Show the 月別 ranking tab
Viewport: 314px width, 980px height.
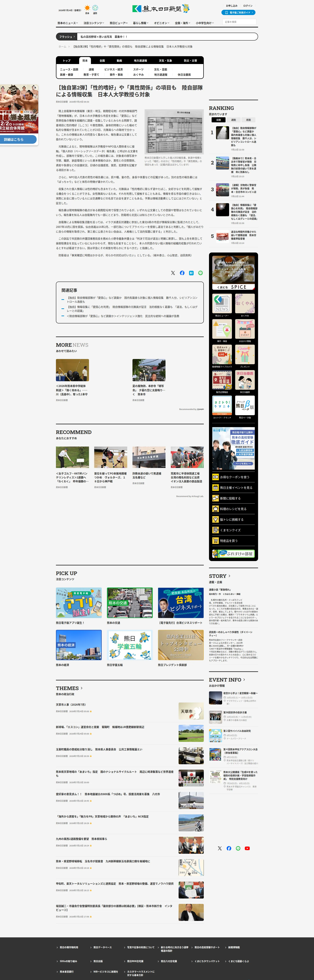(248, 120)
